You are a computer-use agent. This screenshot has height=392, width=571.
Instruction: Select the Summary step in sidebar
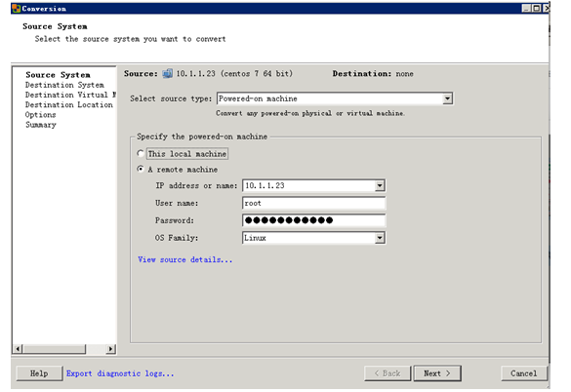coord(41,125)
